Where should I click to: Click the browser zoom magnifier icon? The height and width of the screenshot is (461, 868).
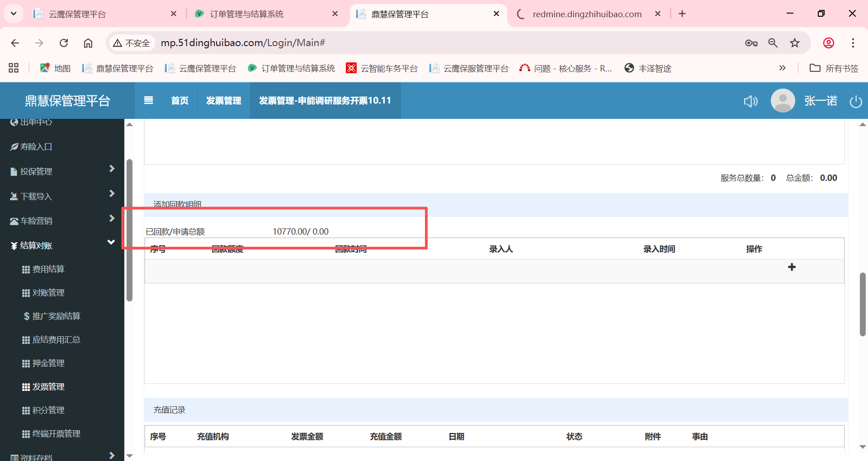(x=773, y=43)
